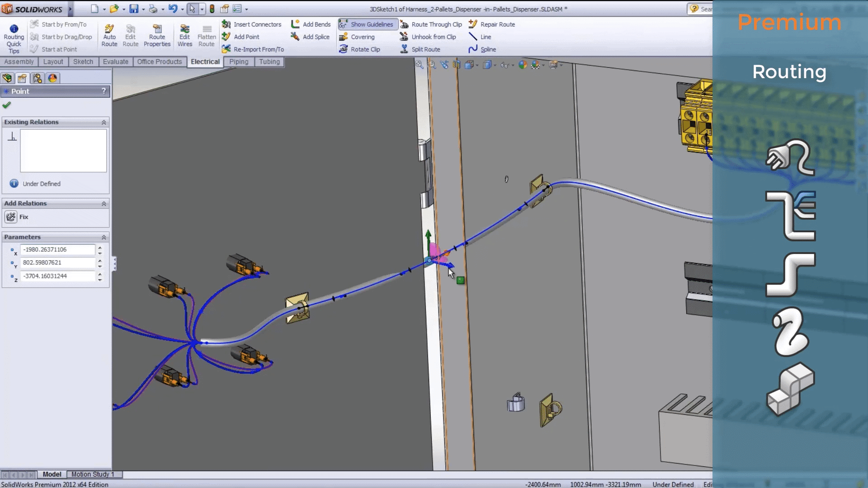Click the Rebuild traffic light icon
This screenshot has height=488, width=868.
tap(212, 9)
